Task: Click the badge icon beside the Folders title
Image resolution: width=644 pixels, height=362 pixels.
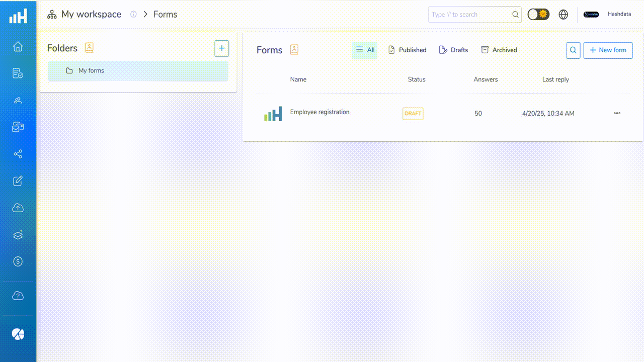Action: pyautogui.click(x=89, y=48)
